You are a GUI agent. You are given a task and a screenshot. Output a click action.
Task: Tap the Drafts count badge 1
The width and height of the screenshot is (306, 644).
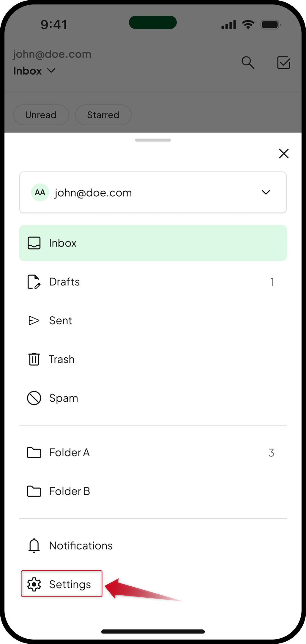272,282
